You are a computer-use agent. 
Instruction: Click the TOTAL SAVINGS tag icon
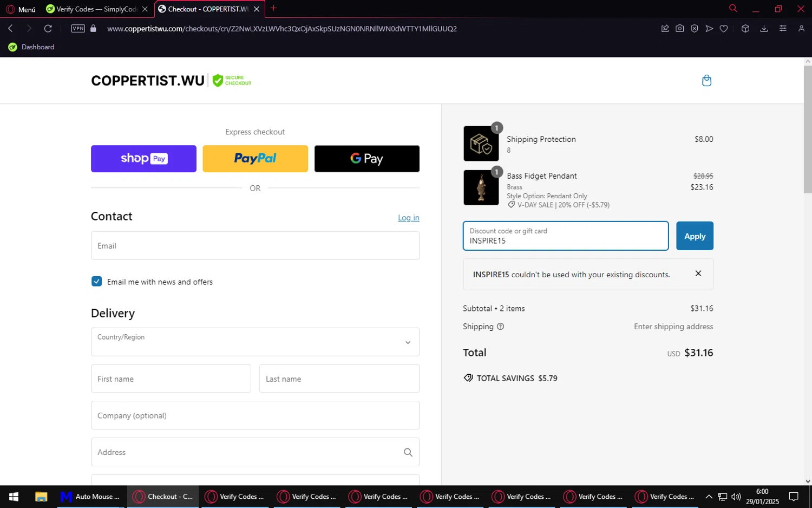[468, 378]
